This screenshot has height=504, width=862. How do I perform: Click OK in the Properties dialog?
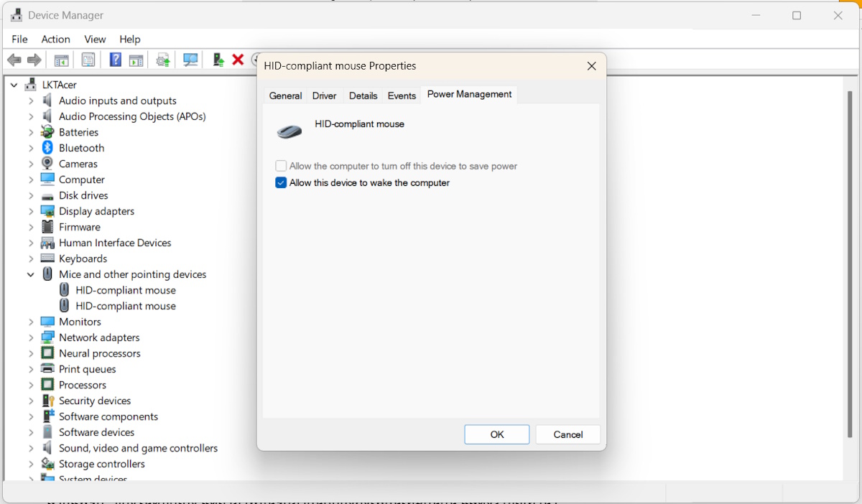[496, 434]
